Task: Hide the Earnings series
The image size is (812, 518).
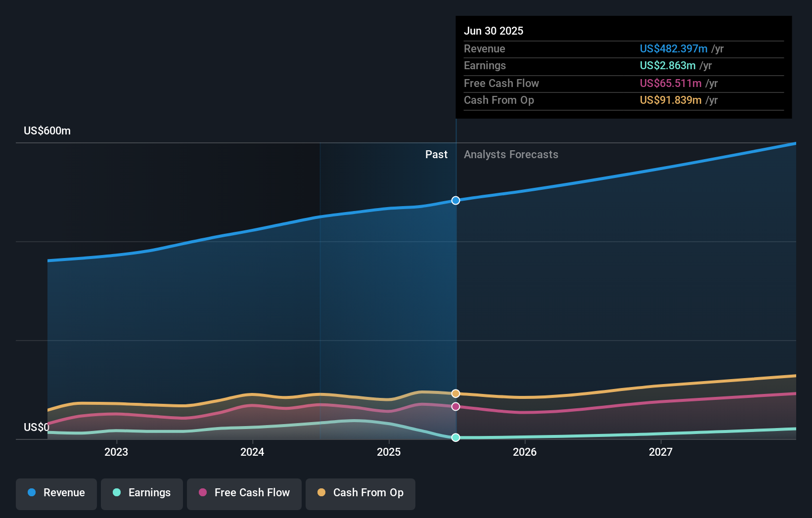Action: coord(142,493)
